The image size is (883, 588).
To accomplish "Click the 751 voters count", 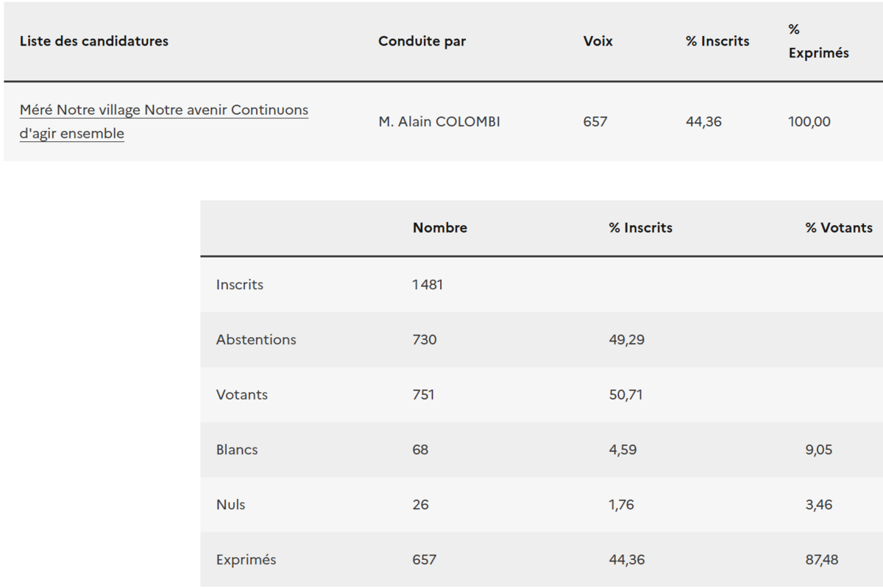I will click(x=423, y=395).
